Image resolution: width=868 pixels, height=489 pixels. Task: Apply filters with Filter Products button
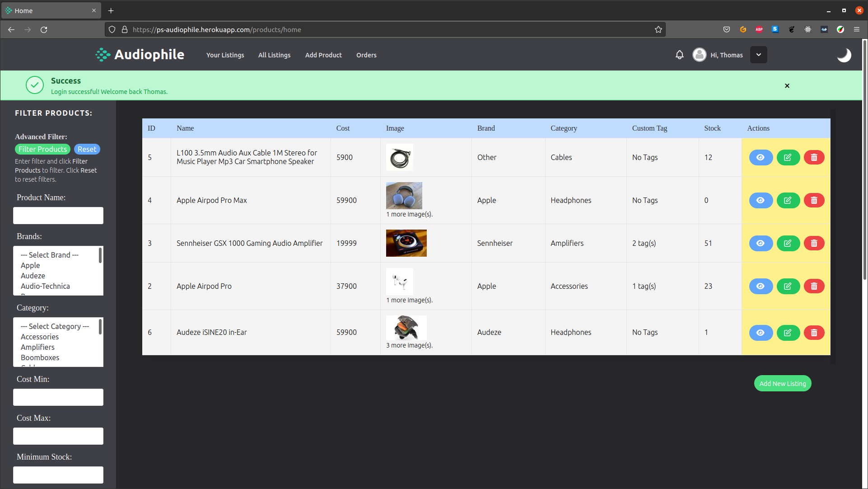coord(43,149)
